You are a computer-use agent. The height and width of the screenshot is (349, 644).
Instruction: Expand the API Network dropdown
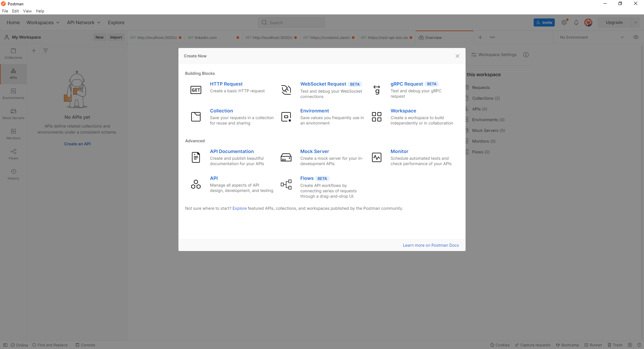tap(84, 22)
